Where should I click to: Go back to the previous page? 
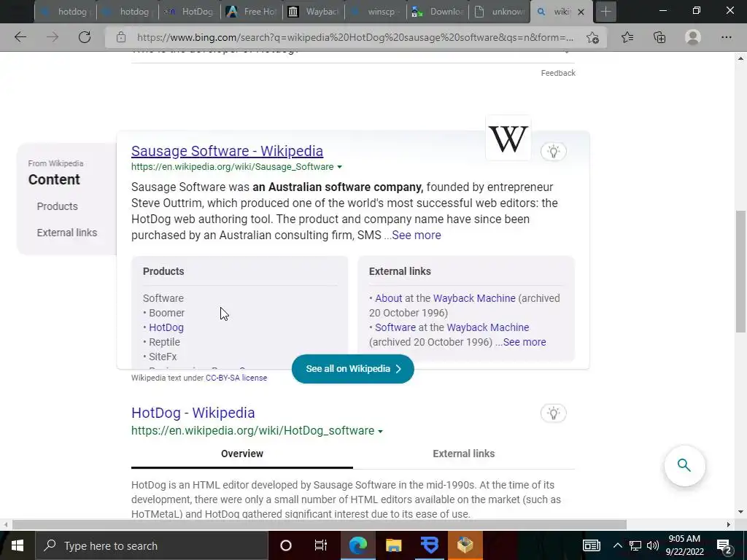[x=20, y=37]
